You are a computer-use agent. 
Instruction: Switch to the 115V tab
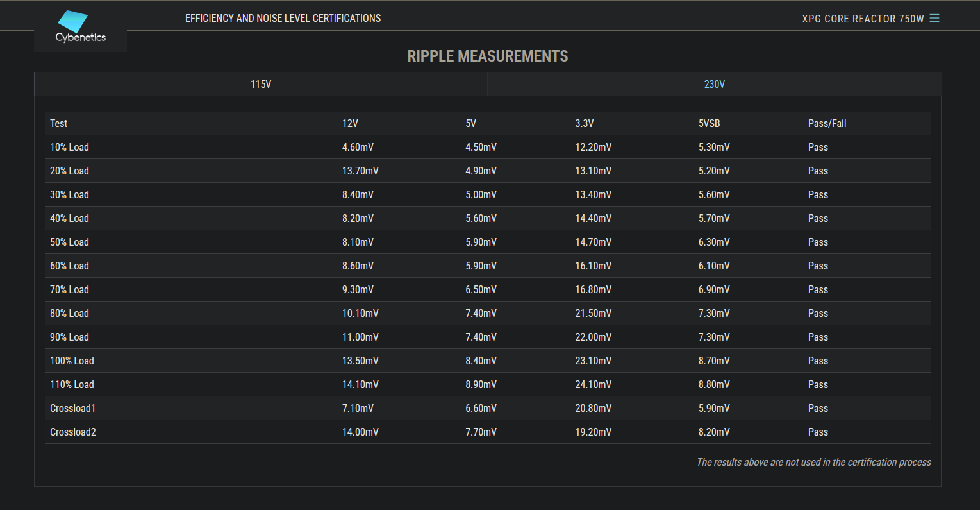click(261, 84)
